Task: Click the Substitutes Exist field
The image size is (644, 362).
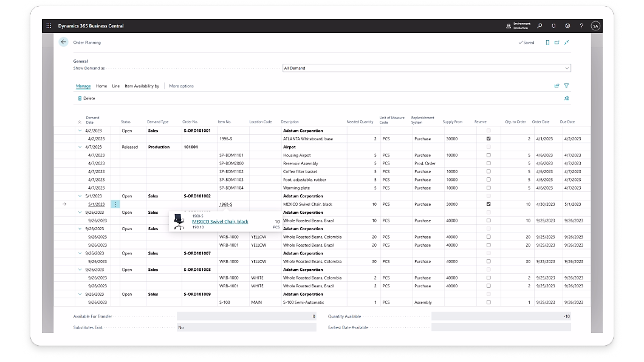Action: coord(247,327)
